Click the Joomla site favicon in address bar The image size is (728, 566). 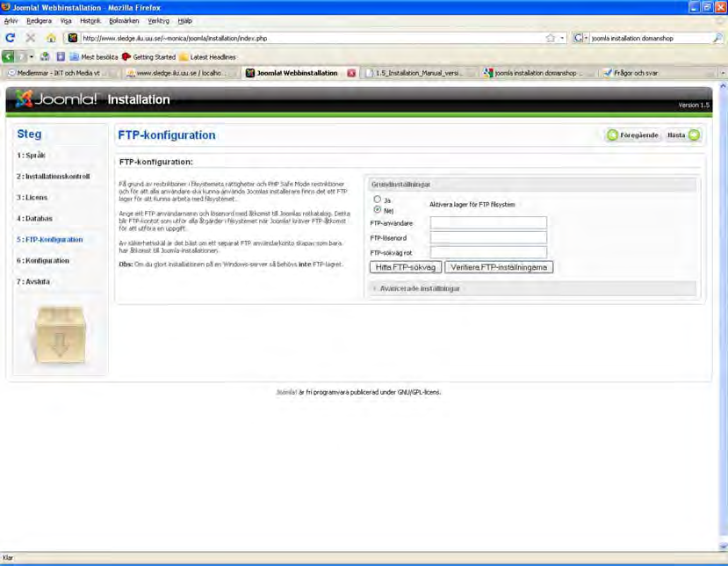(73, 38)
